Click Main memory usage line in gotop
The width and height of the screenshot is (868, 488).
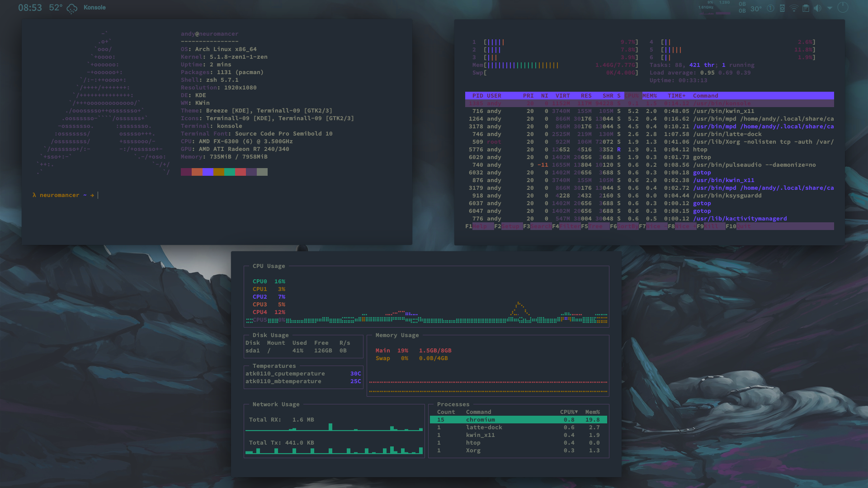(x=413, y=351)
